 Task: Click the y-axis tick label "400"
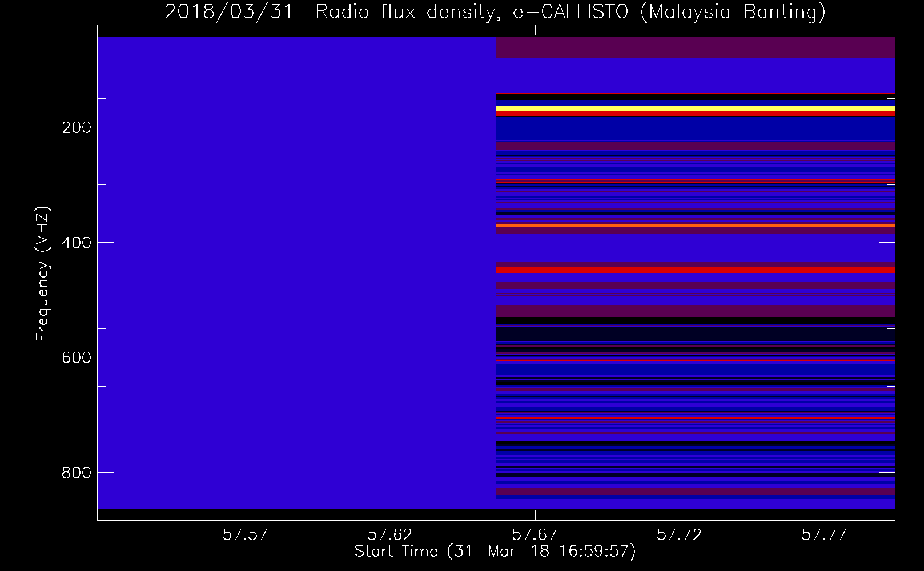(x=77, y=243)
